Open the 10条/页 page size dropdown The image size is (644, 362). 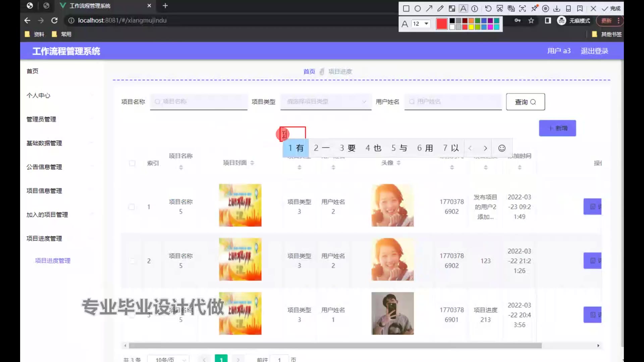168,359
